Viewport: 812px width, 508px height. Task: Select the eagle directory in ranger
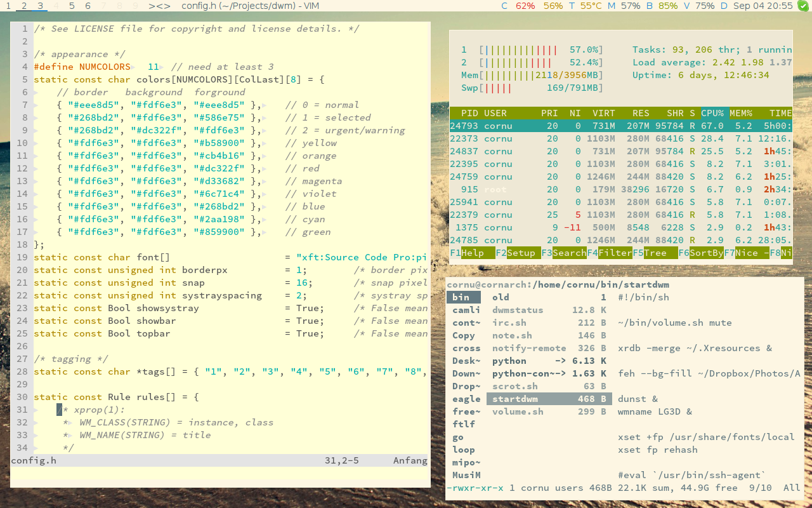466,399
